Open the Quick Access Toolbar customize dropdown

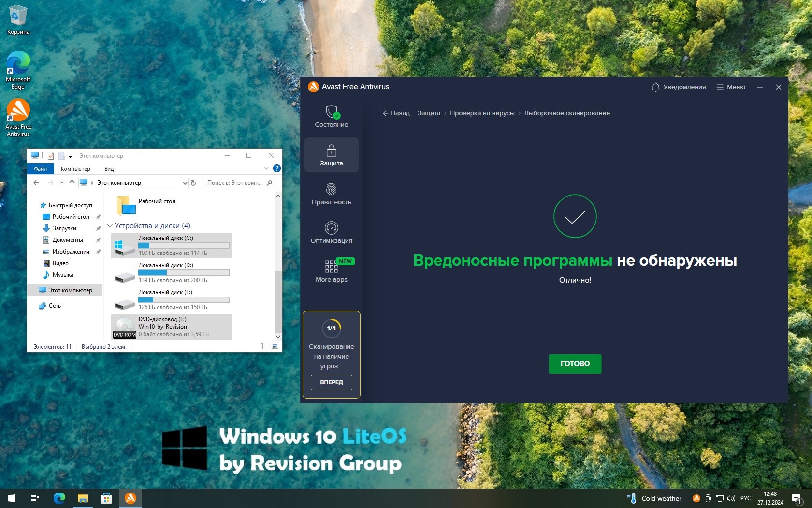pos(70,156)
